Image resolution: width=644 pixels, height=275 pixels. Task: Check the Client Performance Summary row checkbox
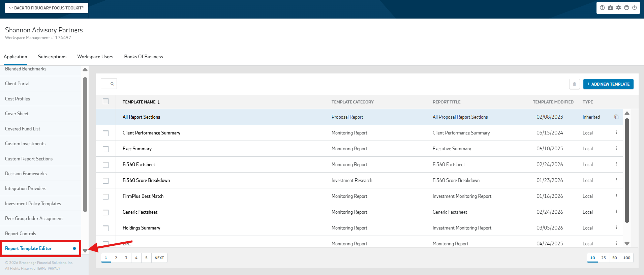tap(106, 133)
